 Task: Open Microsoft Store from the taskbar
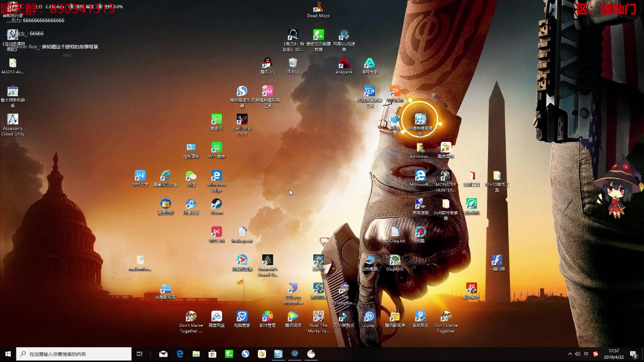tap(212, 354)
